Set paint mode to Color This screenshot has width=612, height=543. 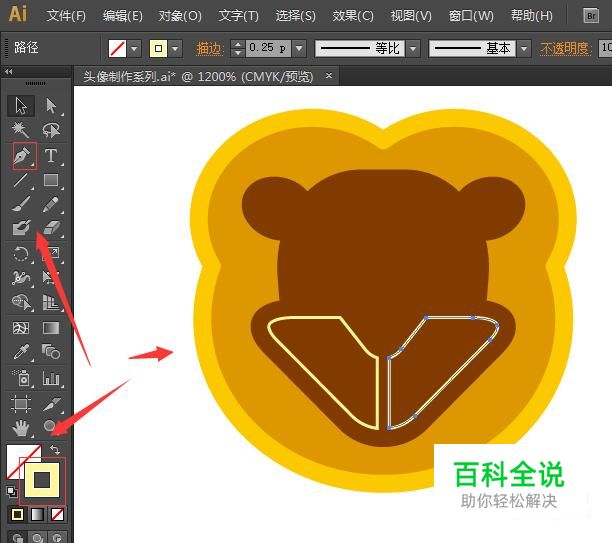(x=17, y=515)
